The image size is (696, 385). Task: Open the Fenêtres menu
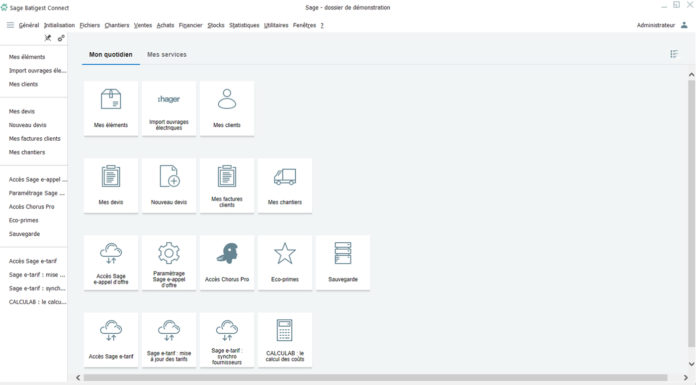[304, 25]
